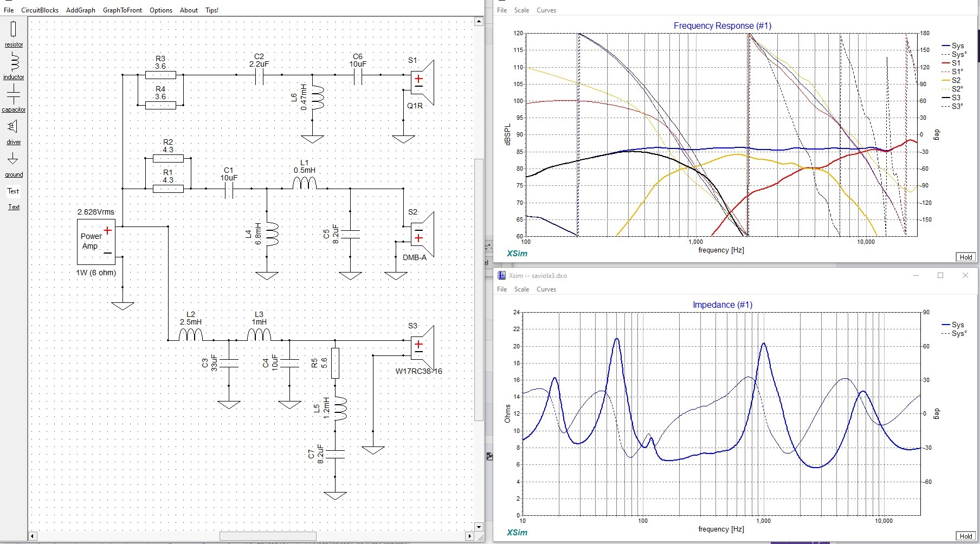Image resolution: width=980 pixels, height=544 pixels.
Task: Open the Options menu
Action: [x=161, y=10]
